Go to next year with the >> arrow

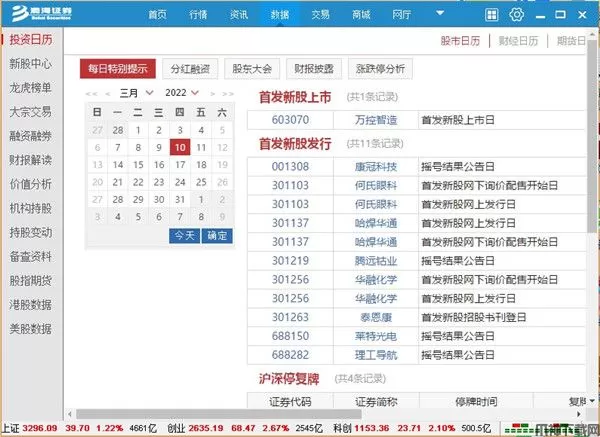228,94
